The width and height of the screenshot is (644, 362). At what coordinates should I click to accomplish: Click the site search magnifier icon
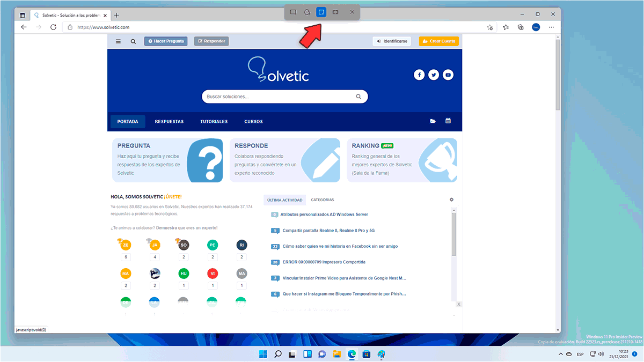[133, 41]
